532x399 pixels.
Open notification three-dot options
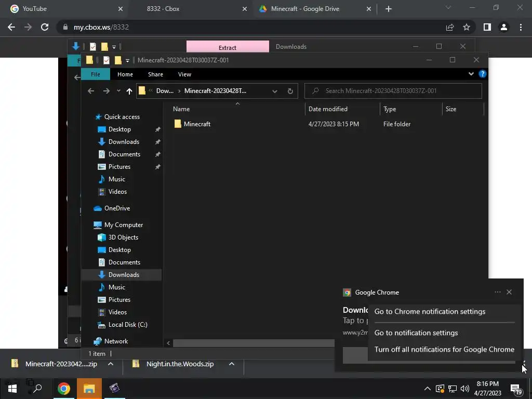click(x=497, y=292)
